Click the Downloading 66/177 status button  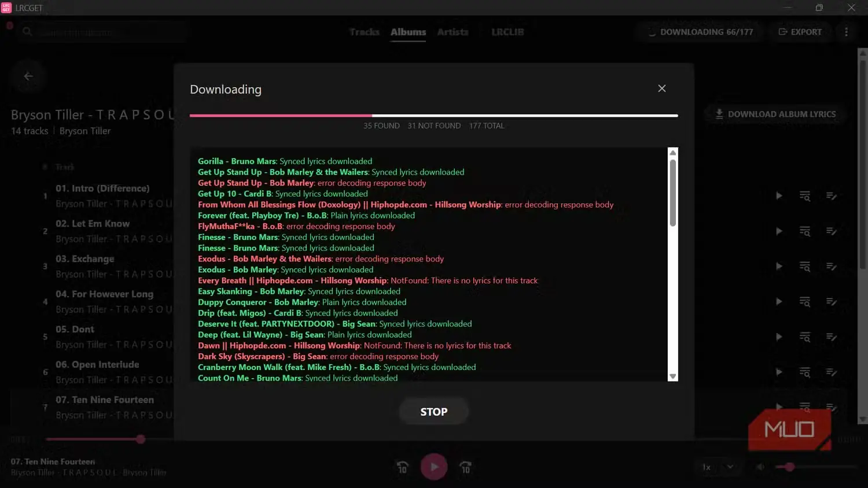700,32
